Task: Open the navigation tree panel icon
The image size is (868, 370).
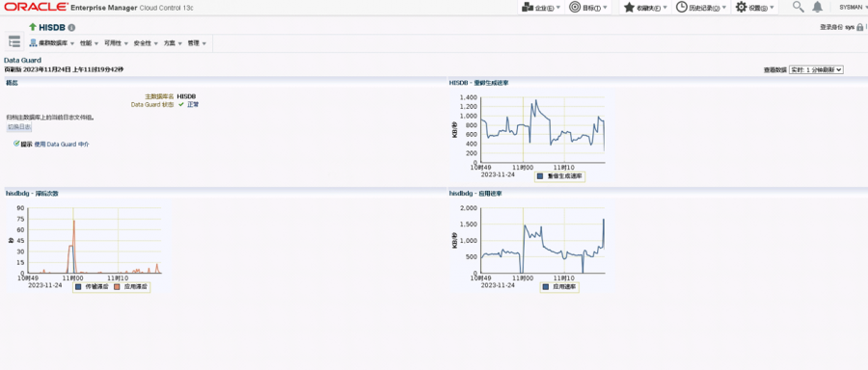Action: (14, 41)
